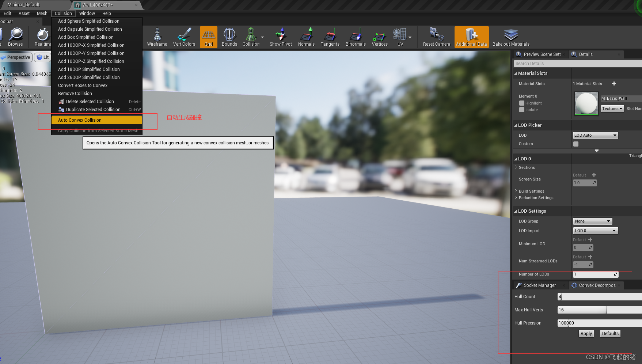Add Screen Size platform override plus icon

click(594, 175)
